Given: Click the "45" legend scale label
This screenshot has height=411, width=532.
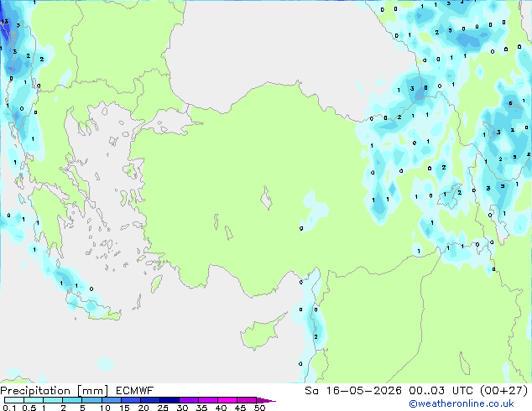Looking at the screenshot, I should 240,408.
